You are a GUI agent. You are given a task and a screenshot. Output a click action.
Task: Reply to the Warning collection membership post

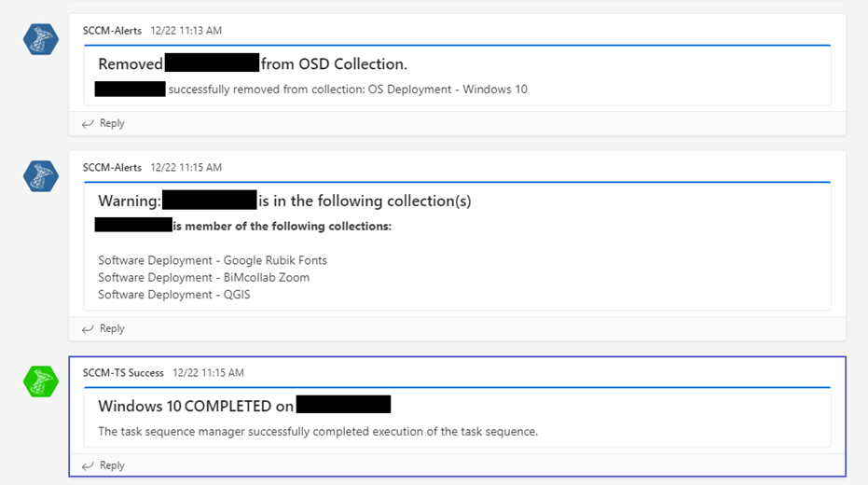pyautogui.click(x=112, y=328)
